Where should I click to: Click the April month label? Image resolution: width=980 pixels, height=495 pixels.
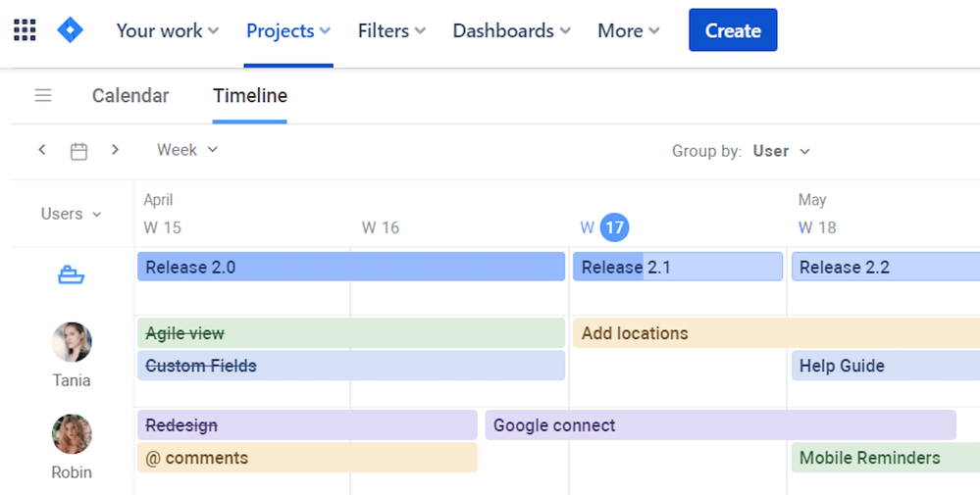coord(158,200)
